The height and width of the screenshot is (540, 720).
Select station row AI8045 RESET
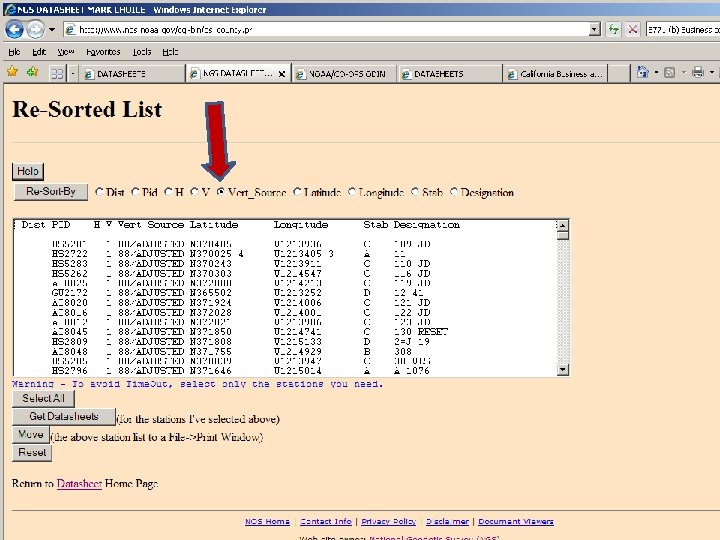285,332
